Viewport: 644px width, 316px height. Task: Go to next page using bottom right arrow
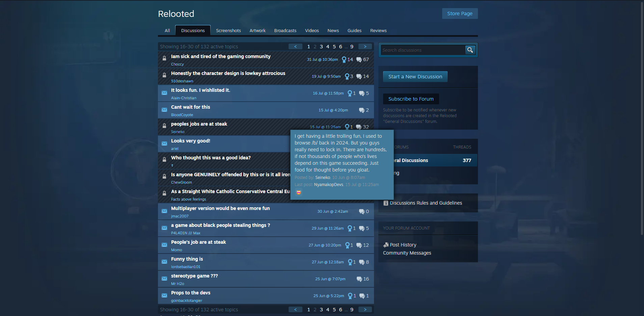pyautogui.click(x=365, y=310)
